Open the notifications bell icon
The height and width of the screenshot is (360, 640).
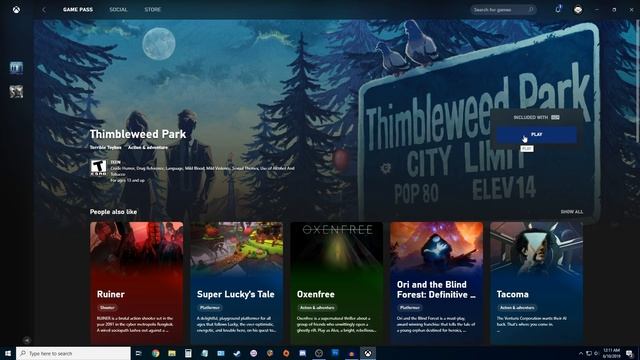[558, 9]
